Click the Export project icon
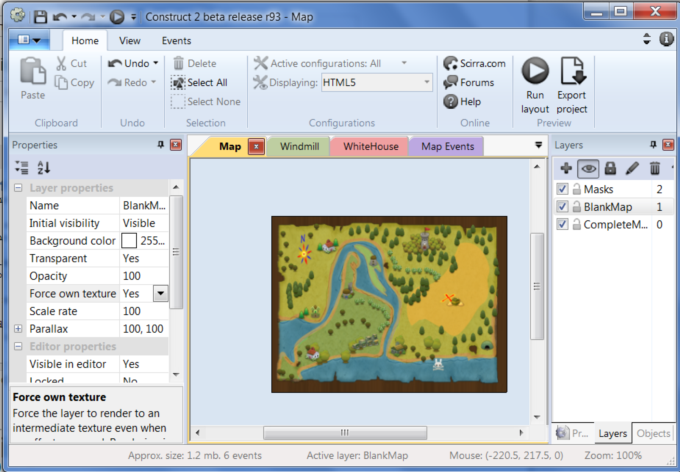This screenshot has width=680, height=472. click(x=572, y=71)
